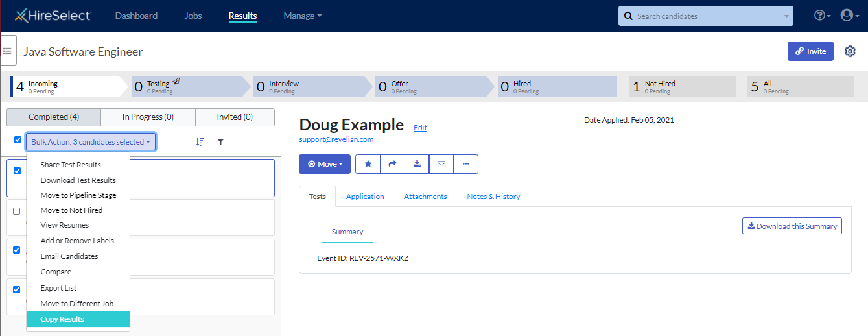The image size is (868, 336).
Task: Click the Search candidates field
Action: pyautogui.click(x=705, y=16)
